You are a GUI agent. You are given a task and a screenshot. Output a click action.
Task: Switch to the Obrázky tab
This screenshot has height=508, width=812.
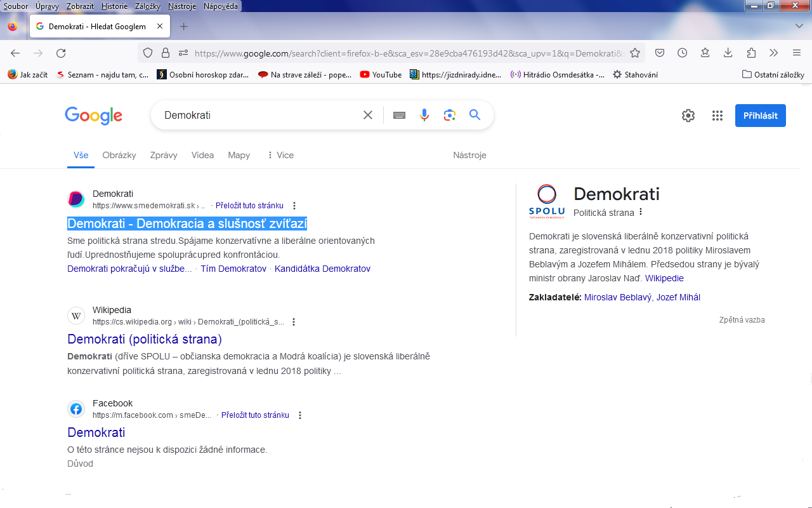pyautogui.click(x=119, y=155)
